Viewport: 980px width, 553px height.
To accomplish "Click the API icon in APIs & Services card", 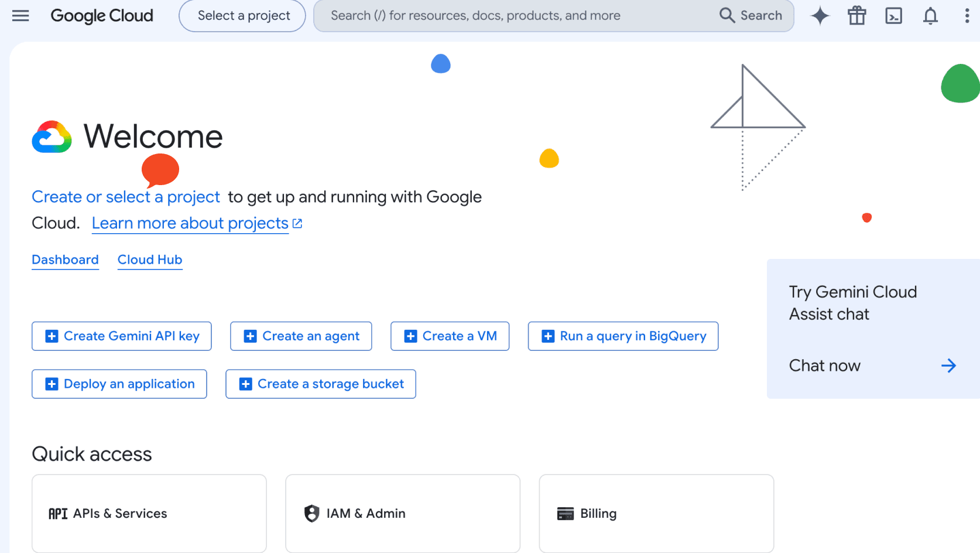I will (x=58, y=514).
